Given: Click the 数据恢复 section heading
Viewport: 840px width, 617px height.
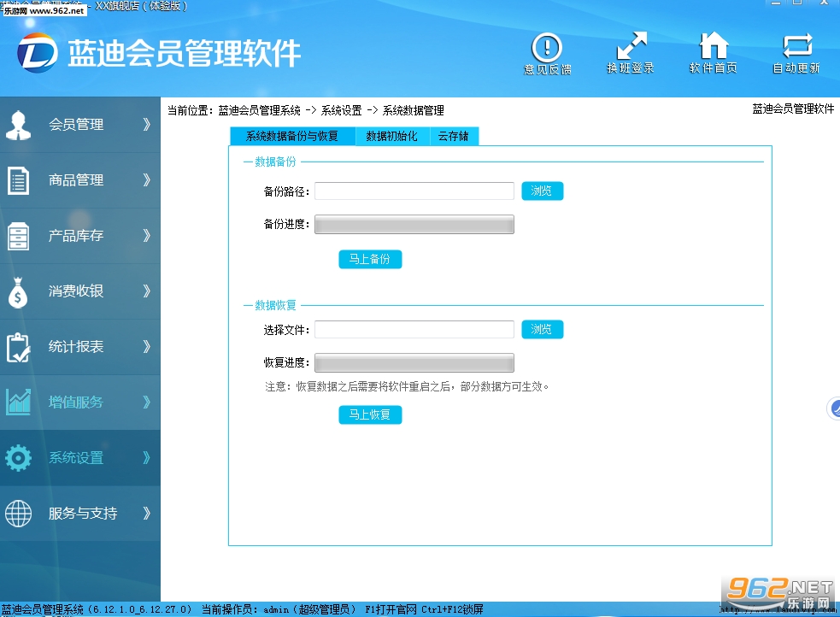Looking at the screenshot, I should click(275, 305).
